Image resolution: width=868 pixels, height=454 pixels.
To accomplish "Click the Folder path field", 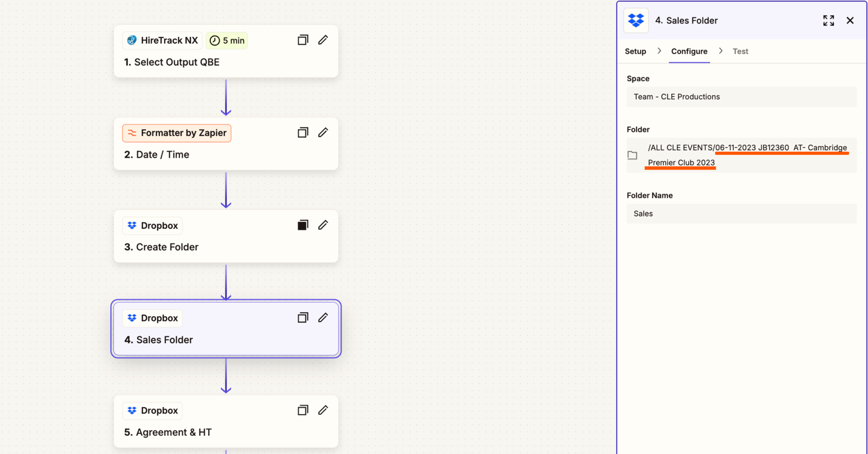I will [x=741, y=155].
